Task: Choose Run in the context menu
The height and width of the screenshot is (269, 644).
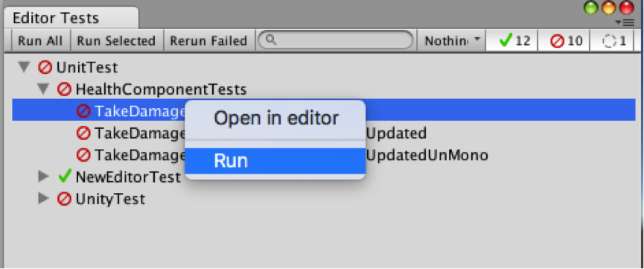Action: pos(275,161)
